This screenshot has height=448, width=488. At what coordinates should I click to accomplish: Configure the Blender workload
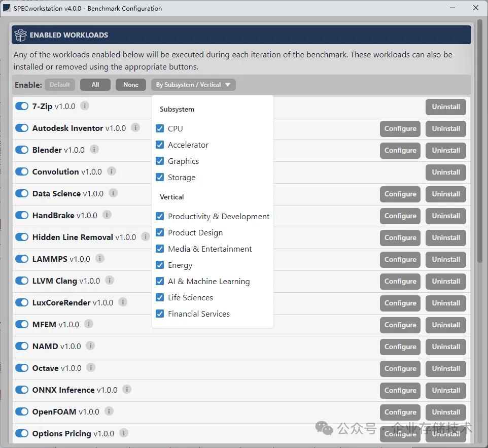(400, 150)
